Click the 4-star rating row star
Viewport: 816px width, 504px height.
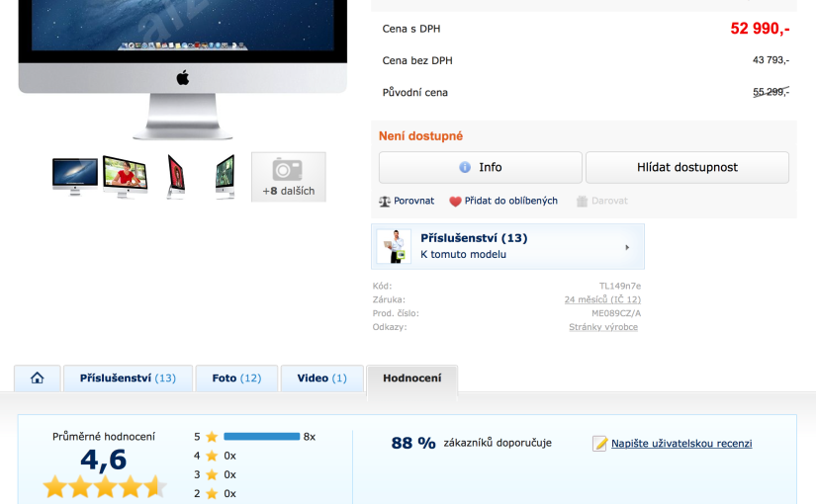point(212,456)
